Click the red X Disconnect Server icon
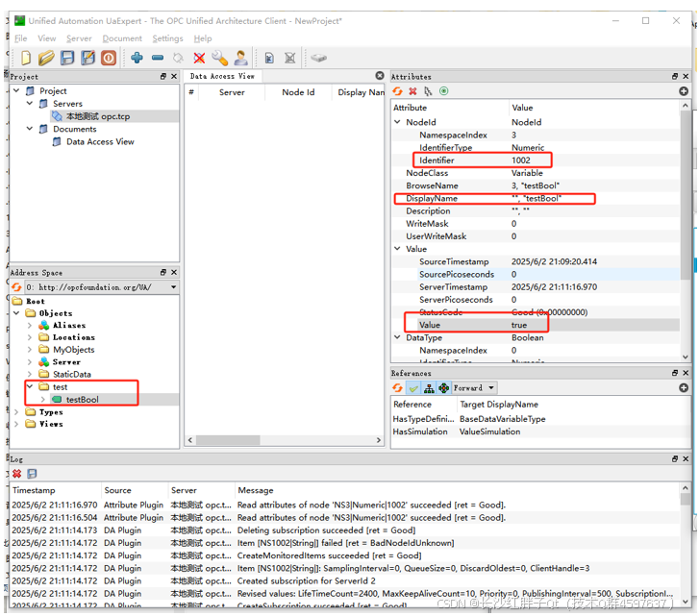 coord(199,59)
